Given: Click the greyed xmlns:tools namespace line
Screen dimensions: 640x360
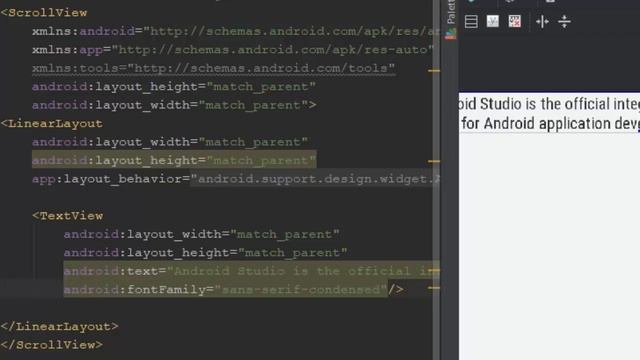Looking at the screenshot, I should (213, 68).
